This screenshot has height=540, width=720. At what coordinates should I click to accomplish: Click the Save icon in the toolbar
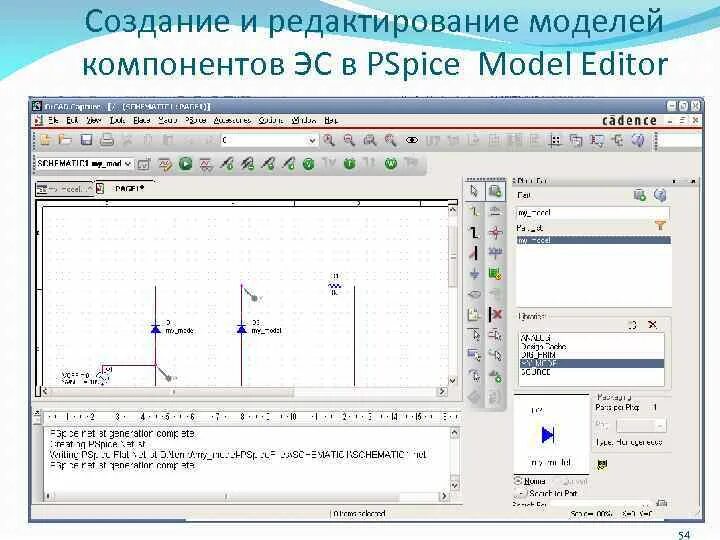(86, 140)
